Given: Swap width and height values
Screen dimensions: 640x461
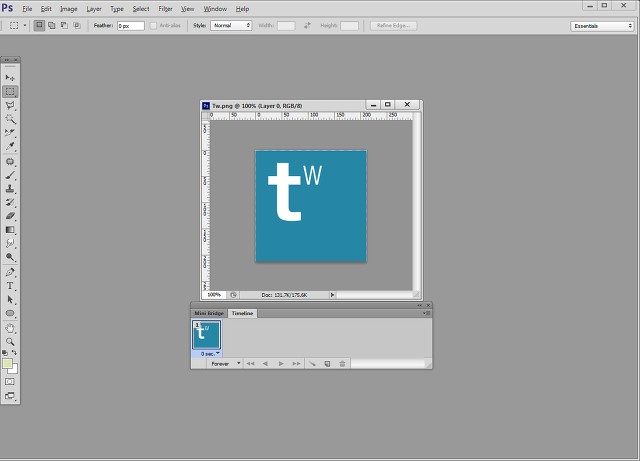Looking at the screenshot, I should click(307, 25).
